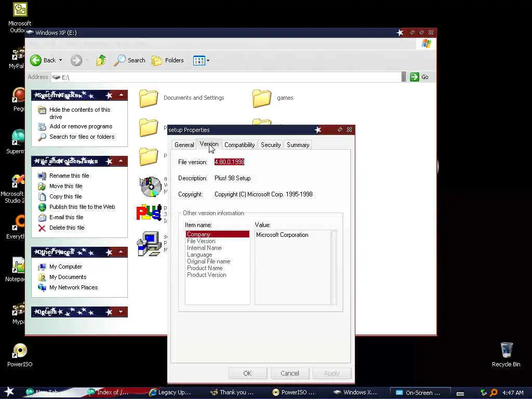Switch to the Compatibility tab

tap(240, 145)
